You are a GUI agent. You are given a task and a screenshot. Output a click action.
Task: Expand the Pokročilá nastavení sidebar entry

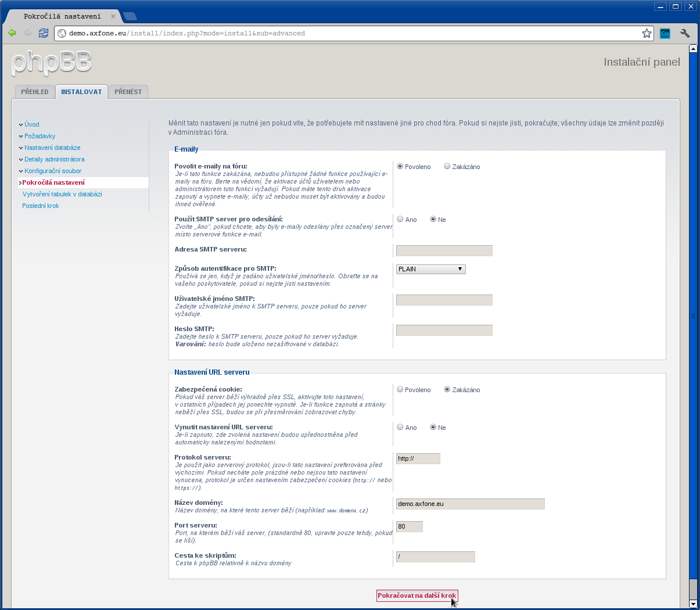tap(20, 182)
